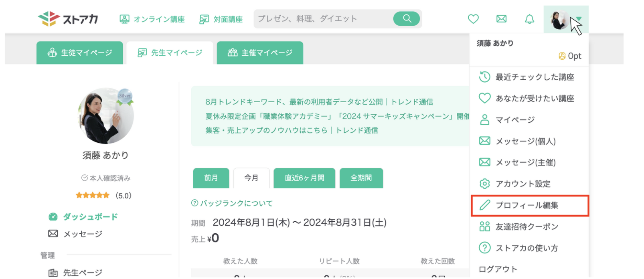Open the バッジランクについて help link

(232, 203)
